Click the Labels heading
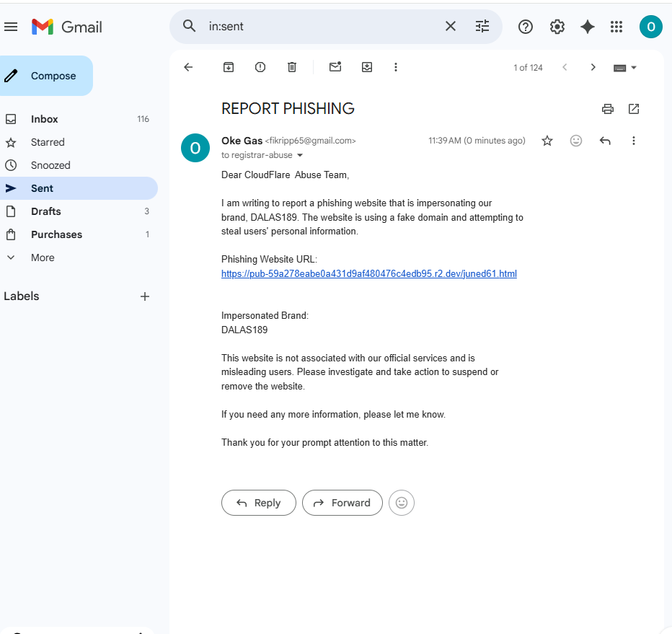Viewport: 672px width, 634px height. 22,296
